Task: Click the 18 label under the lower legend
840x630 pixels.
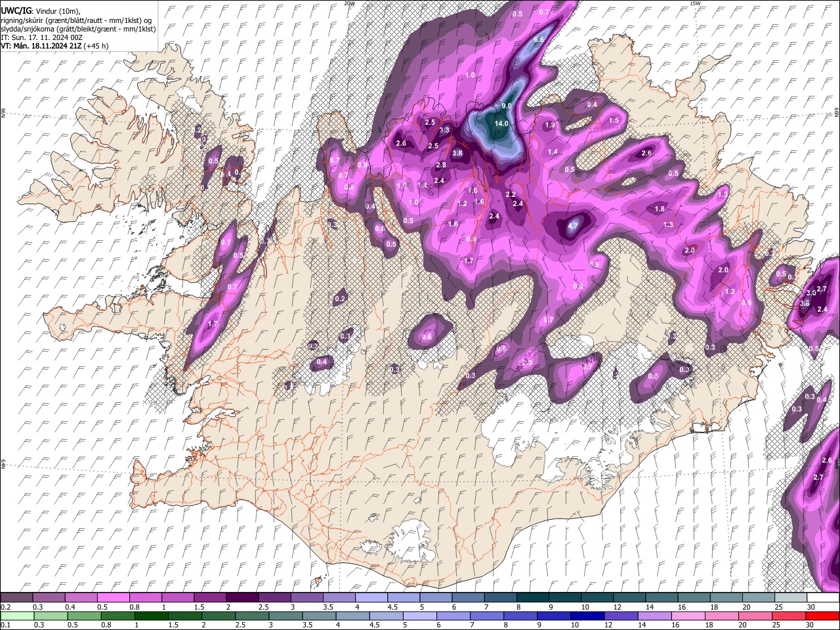Action: 709,625
